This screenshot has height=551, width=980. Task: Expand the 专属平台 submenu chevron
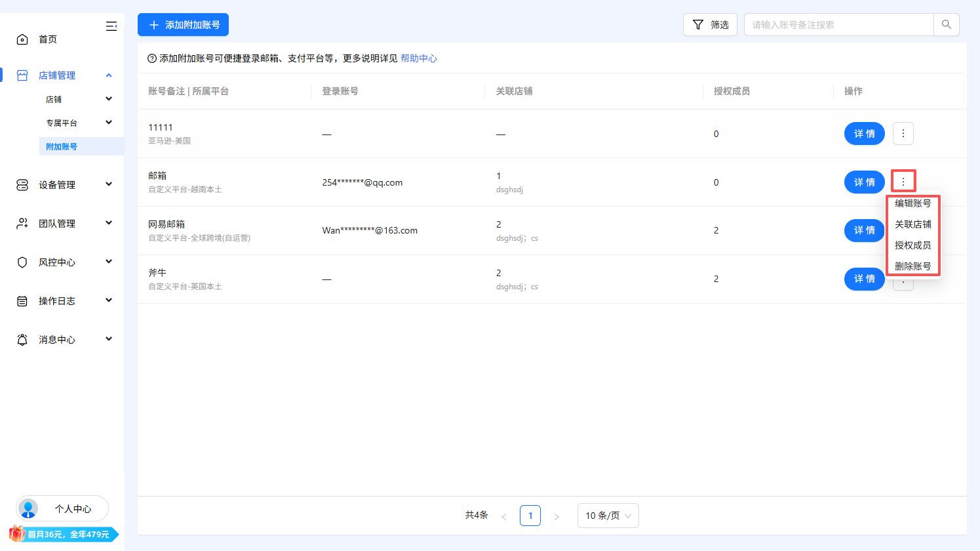(x=109, y=122)
